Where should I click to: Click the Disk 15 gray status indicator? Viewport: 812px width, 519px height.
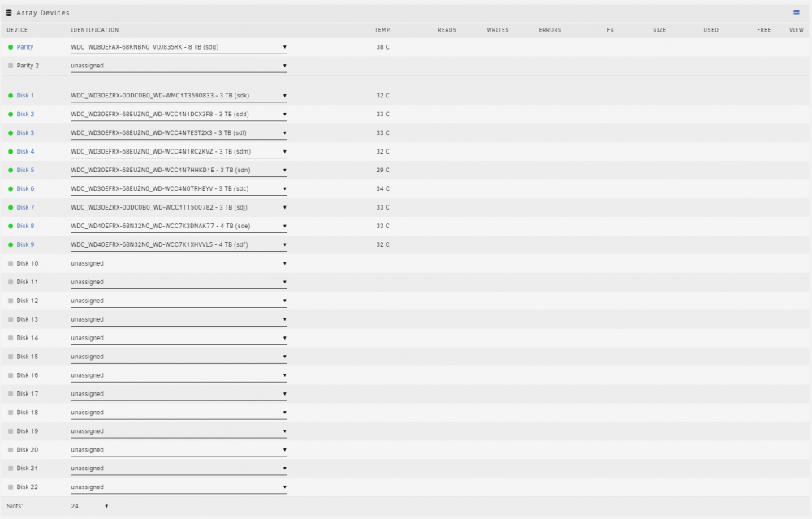tap(11, 357)
